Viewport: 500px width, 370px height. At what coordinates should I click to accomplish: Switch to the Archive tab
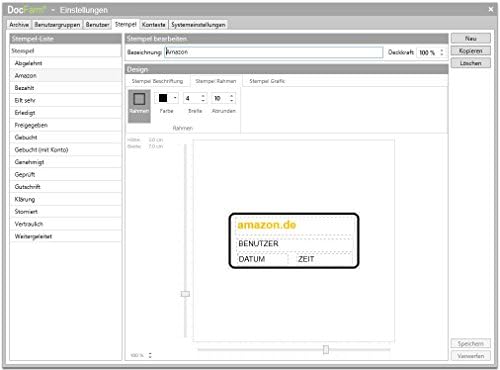click(x=19, y=25)
